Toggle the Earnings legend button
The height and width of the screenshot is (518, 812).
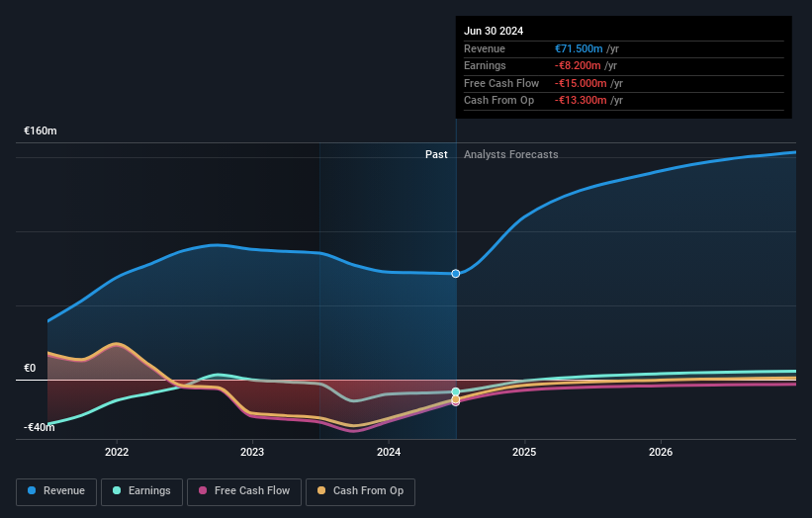(x=141, y=491)
